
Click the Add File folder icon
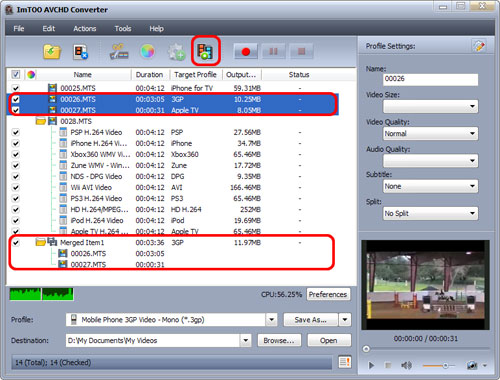pyautogui.click(x=52, y=52)
